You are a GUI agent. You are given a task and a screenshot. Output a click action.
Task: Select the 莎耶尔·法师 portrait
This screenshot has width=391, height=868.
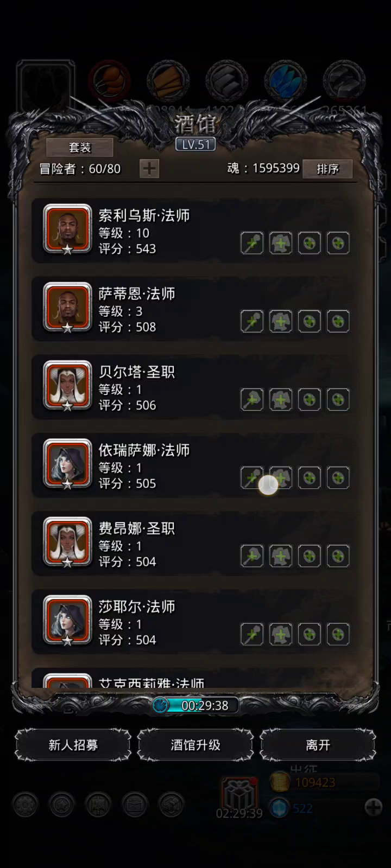click(67, 620)
